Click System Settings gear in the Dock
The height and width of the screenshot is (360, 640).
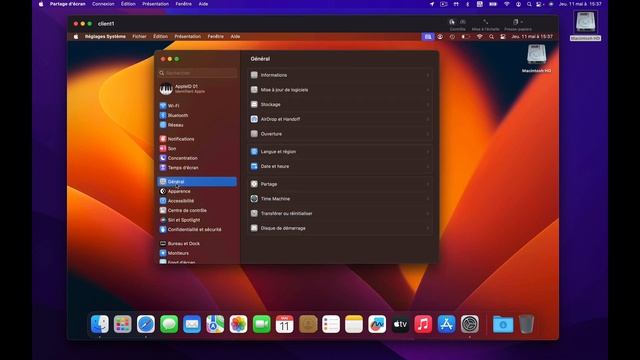tap(470, 324)
